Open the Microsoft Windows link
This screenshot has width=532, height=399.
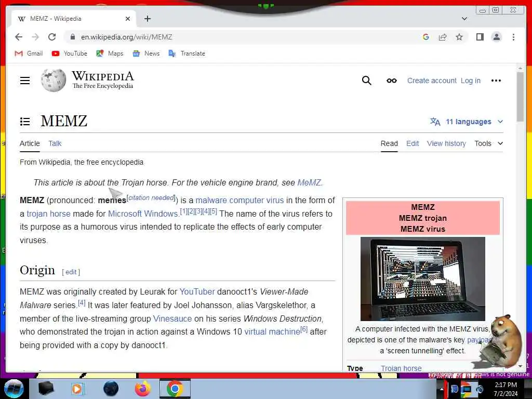pos(143,214)
